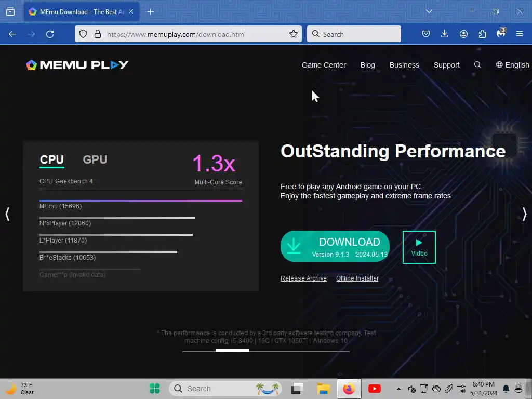The width and height of the screenshot is (532, 399).
Task: Click the Firefox taskbar icon
Action: coord(349,389)
